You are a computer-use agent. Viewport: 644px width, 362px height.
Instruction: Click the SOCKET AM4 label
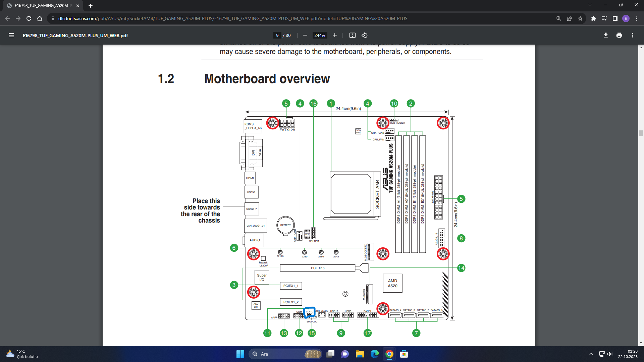coord(377,194)
